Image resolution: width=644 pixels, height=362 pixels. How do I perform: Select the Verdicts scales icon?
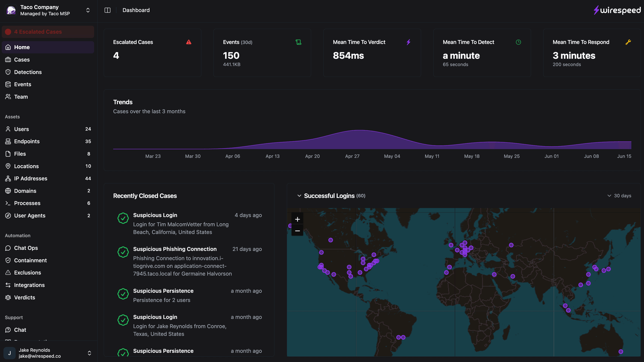pos(8,297)
